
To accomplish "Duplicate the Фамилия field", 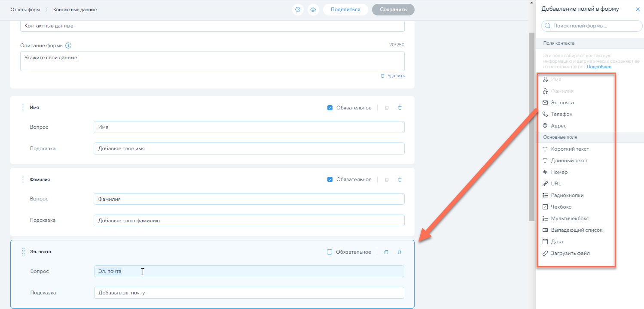I will 387,179.
